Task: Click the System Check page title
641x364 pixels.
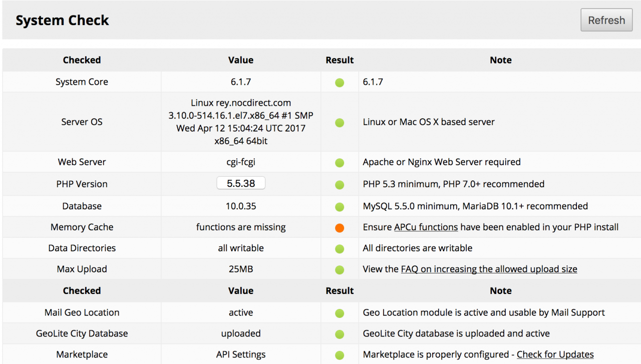Action: [x=62, y=21]
